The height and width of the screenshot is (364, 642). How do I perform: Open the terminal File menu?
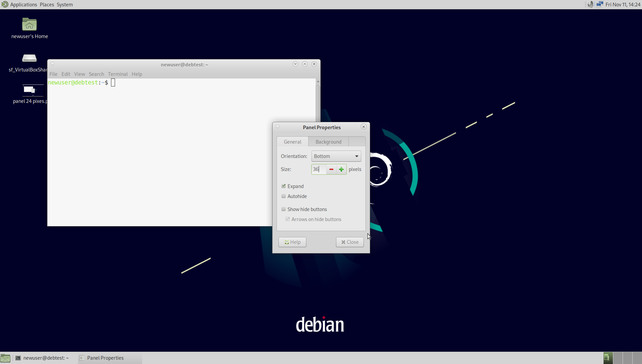(x=53, y=74)
